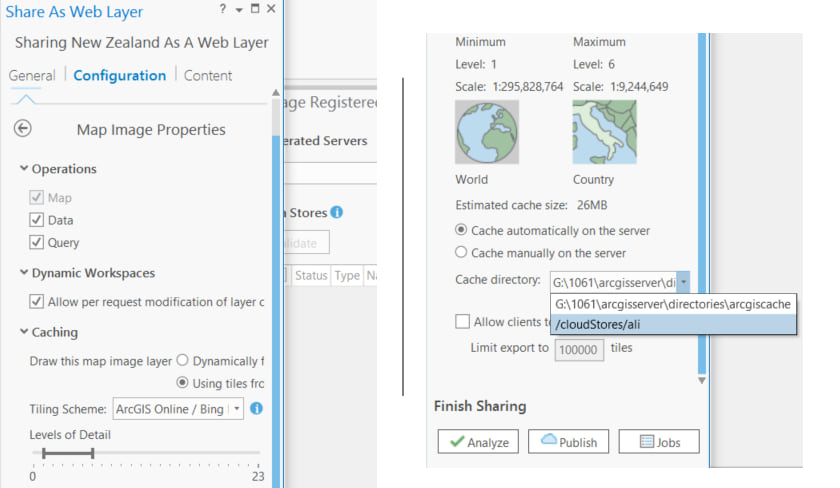
Task: Click the Limit export tiles field
Action: (579, 349)
